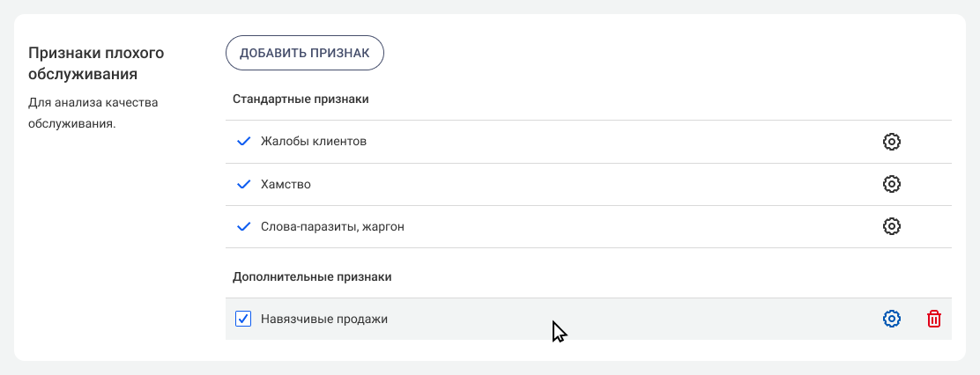Open blue settings gear for Навязчивые продажи
980x375 pixels.
[x=891, y=319]
